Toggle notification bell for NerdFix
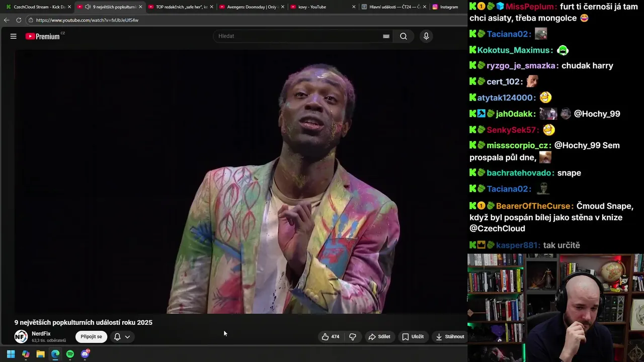 117,337
